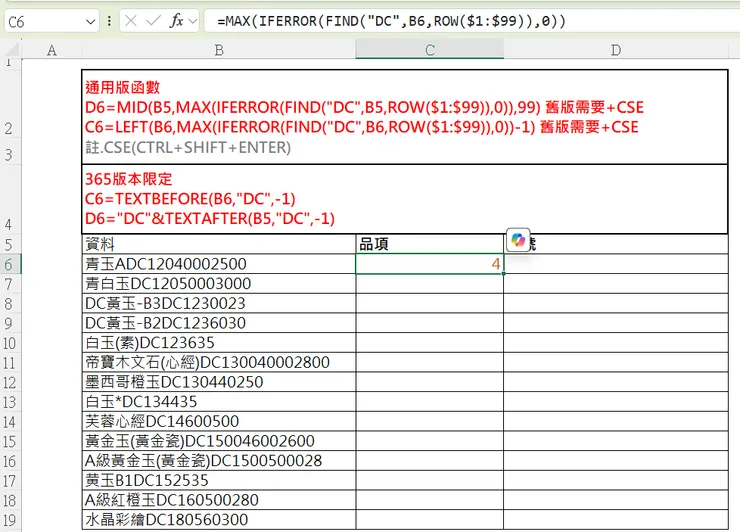Click the fill handle of cell C6
The width and height of the screenshot is (740, 532).
pos(503,273)
